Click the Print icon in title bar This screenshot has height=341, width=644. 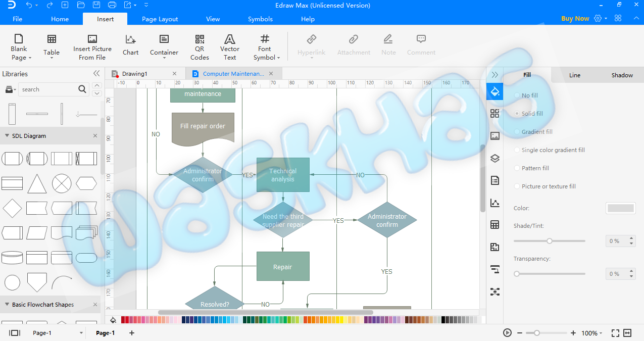point(112,5)
